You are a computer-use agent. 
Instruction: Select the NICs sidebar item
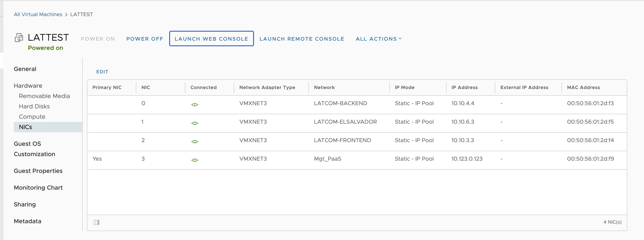48,127
